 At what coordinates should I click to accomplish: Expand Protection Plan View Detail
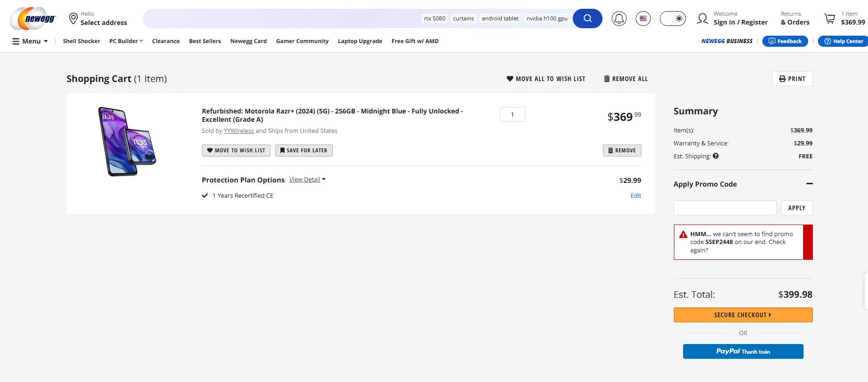point(307,180)
